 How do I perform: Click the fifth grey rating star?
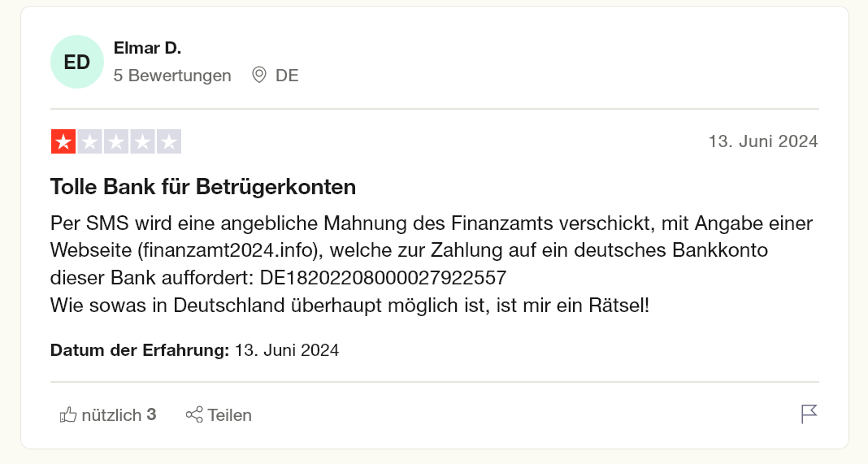[169, 141]
